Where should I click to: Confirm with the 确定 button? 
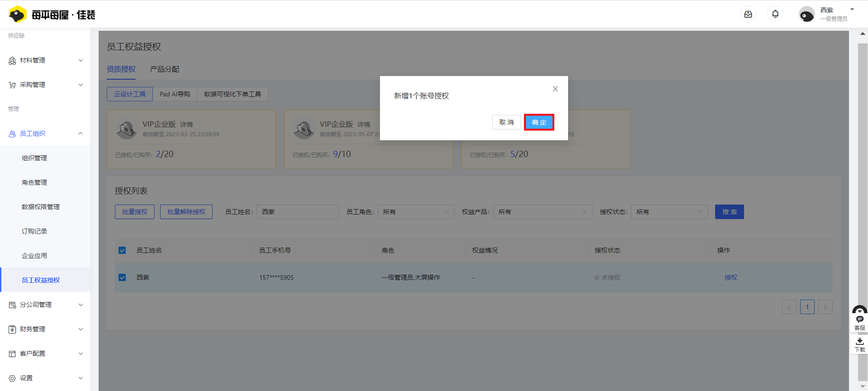[539, 122]
